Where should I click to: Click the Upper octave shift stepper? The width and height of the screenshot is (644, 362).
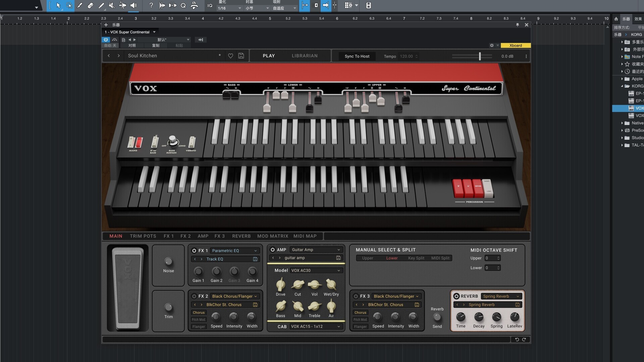(x=498, y=258)
